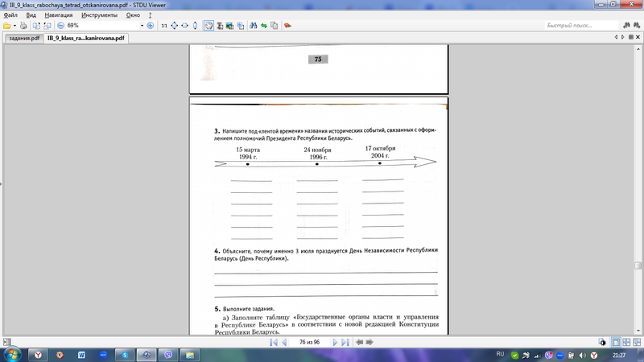Click the Быстрый поиск search field
Image resolution: width=644 pixels, height=362 pixels.
pyautogui.click(x=581, y=26)
